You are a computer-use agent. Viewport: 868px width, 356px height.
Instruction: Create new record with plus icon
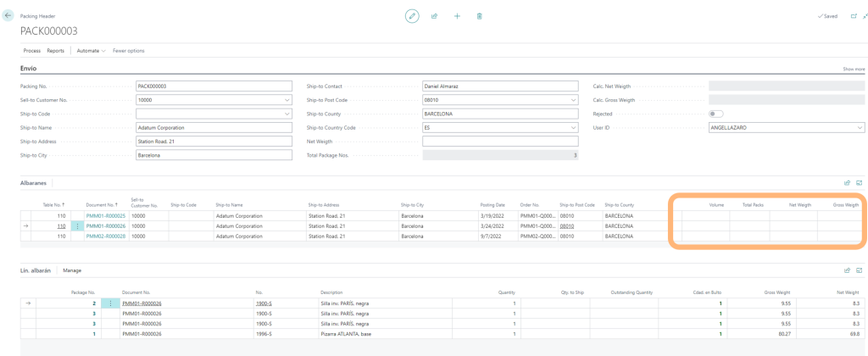457,17
